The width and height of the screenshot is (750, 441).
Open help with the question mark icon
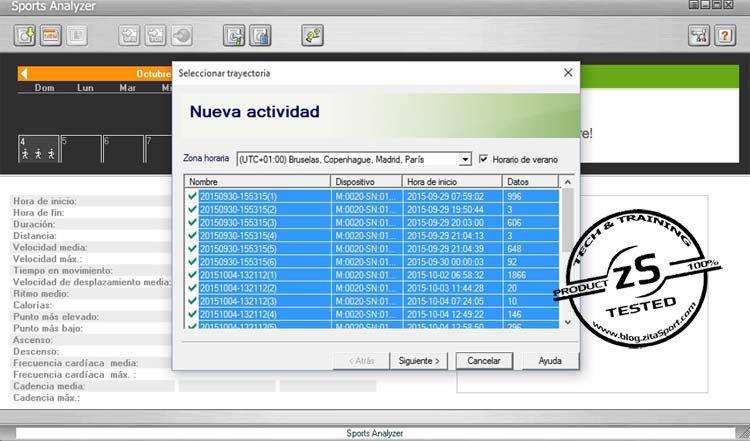(x=725, y=36)
